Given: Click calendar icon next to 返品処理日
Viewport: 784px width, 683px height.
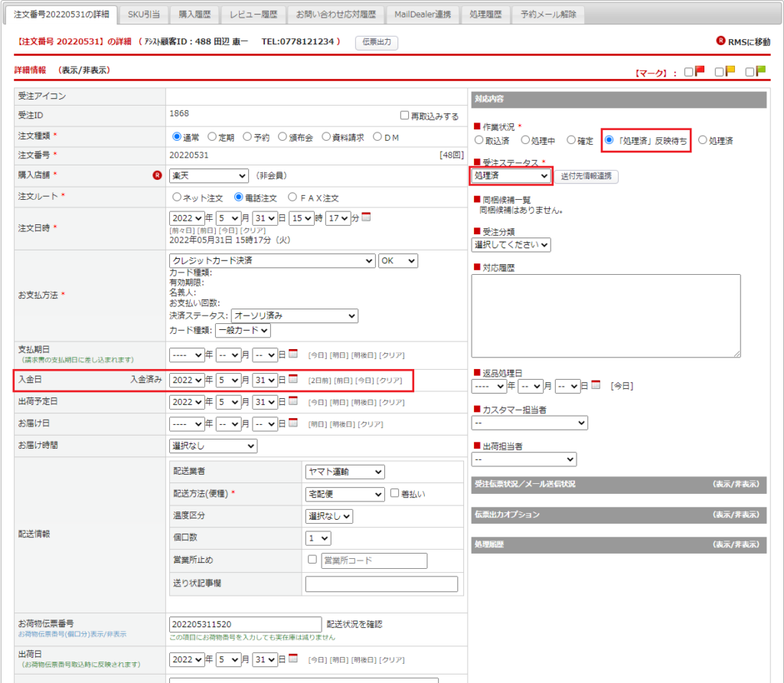Looking at the screenshot, I should 596,386.
